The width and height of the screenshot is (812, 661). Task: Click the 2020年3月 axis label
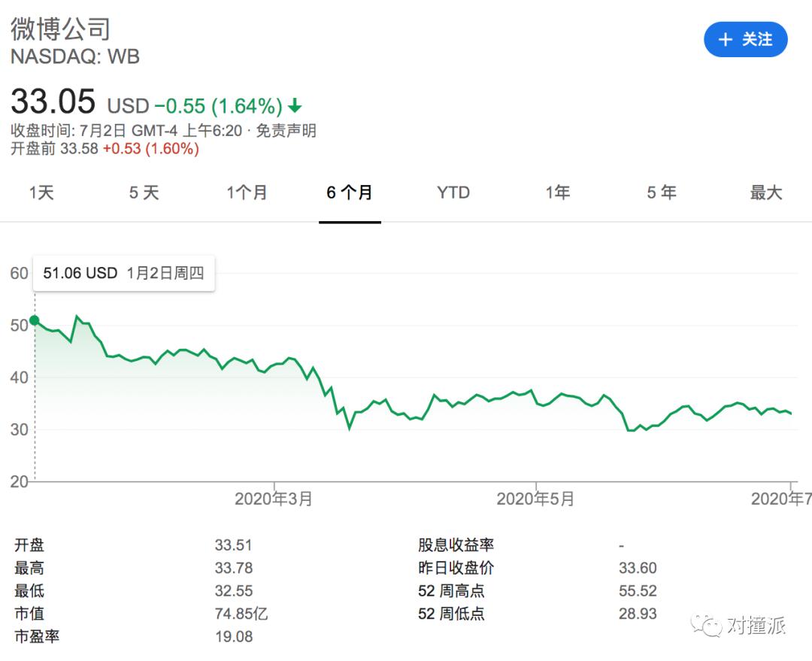point(273,499)
